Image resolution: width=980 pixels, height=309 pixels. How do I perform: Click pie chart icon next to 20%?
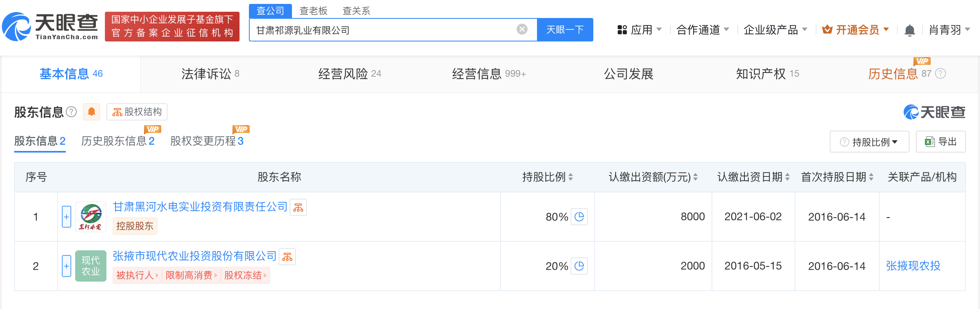579,266
